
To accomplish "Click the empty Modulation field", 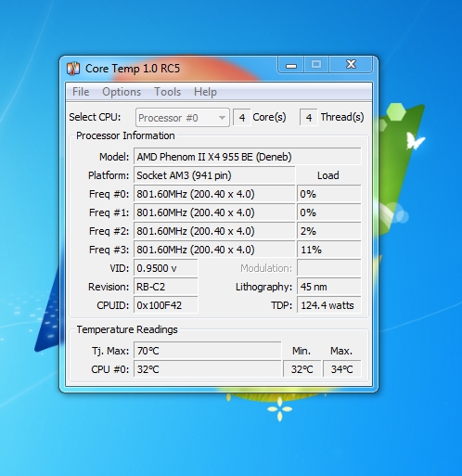I will (329, 268).
